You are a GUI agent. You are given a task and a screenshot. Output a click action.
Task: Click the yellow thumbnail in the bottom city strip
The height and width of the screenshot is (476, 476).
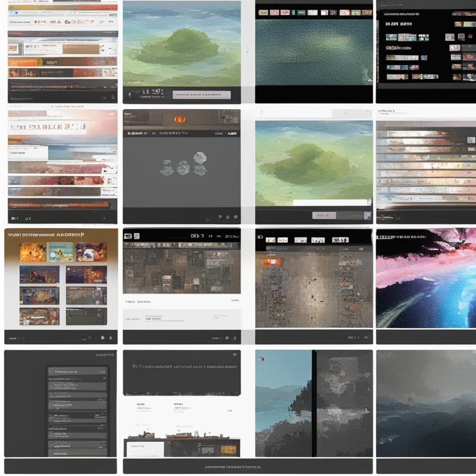[x=229, y=449]
